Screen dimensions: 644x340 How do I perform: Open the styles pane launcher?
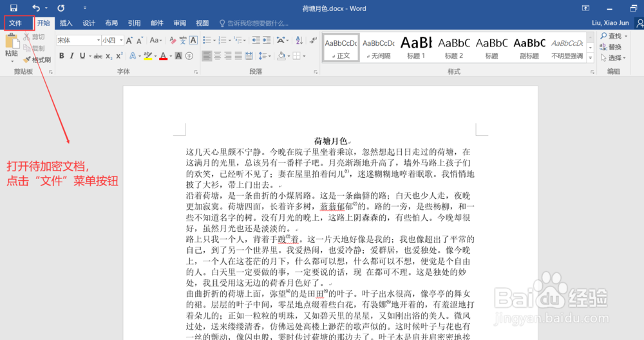click(x=592, y=72)
